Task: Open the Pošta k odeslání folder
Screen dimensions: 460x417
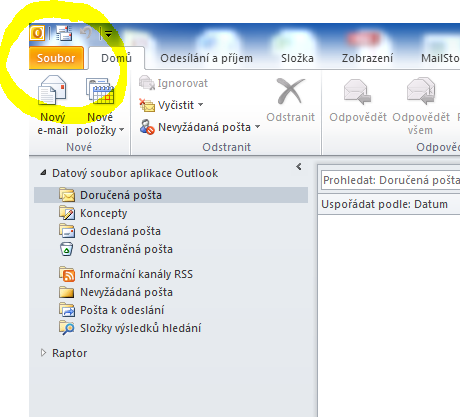Action: [122, 310]
